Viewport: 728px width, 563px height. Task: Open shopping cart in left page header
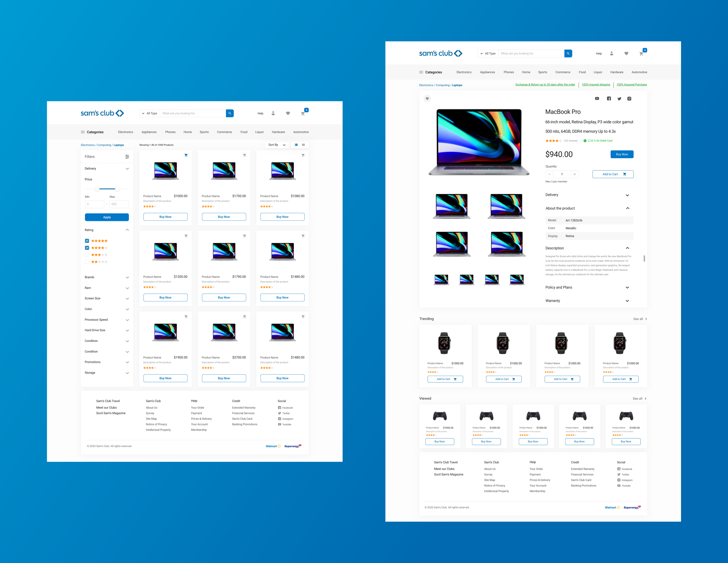pos(303,114)
